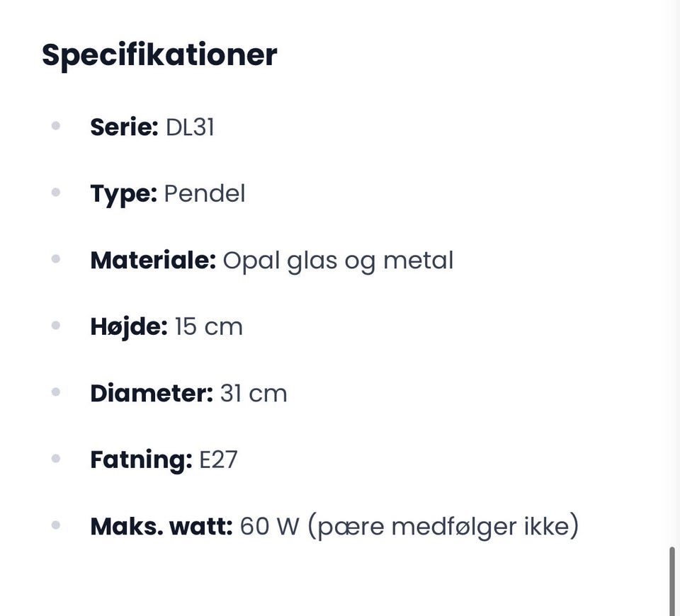Click the bold Fatning label
Viewport: 680px width, 616px height.
(x=141, y=460)
